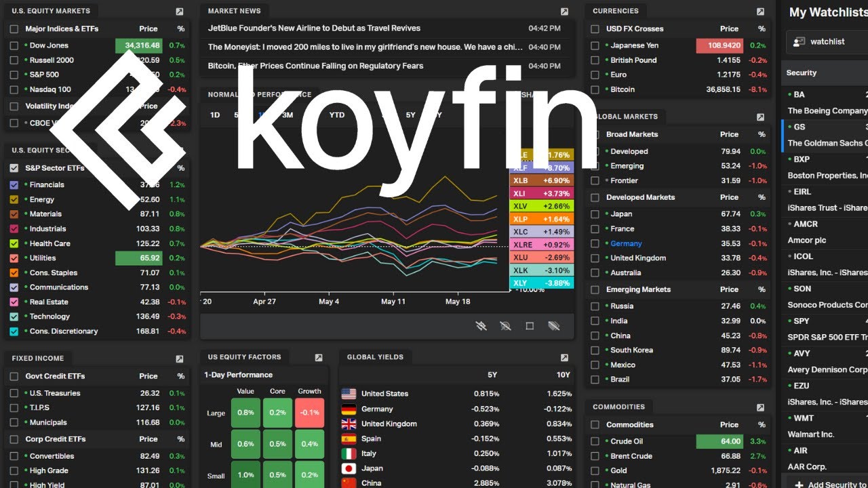868x488 pixels.
Task: Pop out the Global Yields panel
Action: pos(564,358)
